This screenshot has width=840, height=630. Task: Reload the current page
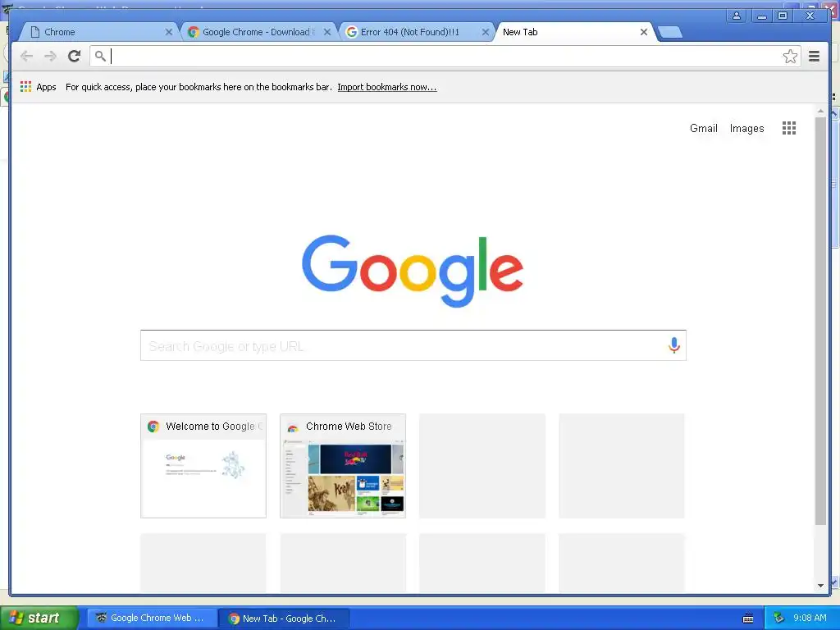pos(74,56)
